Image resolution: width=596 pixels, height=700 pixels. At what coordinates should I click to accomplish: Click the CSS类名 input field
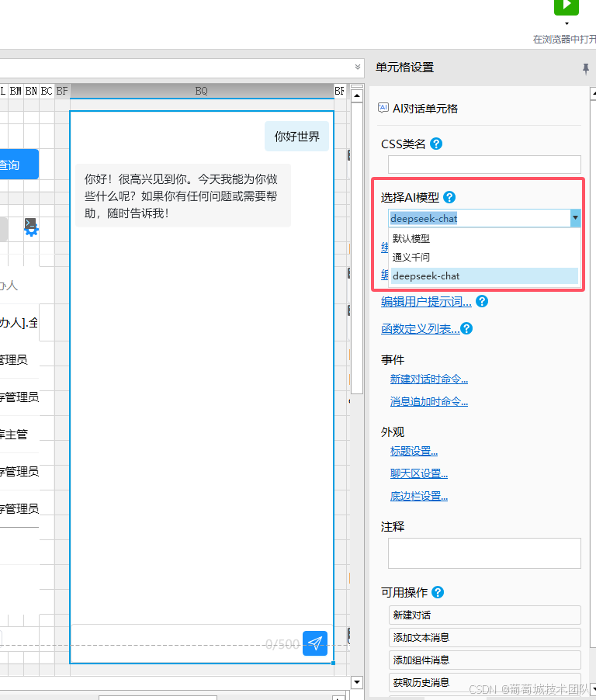484,165
